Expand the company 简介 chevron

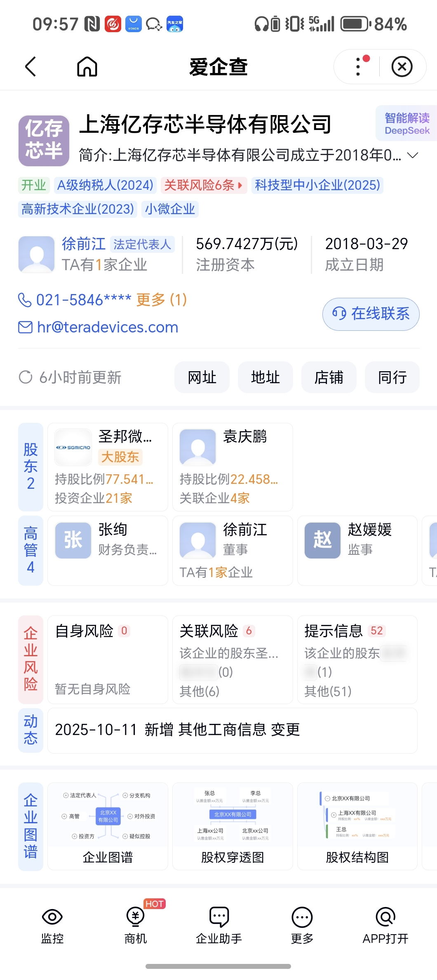[412, 155]
